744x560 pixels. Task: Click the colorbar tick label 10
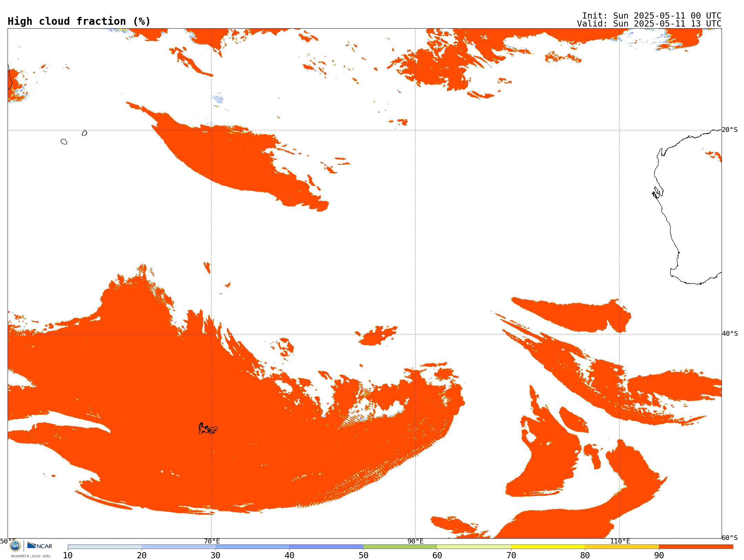68,556
